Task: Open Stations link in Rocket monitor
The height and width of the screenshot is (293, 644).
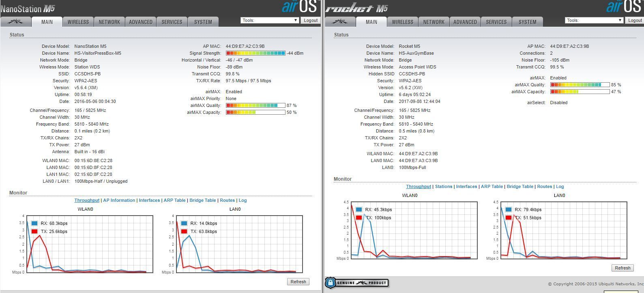Action: tap(444, 186)
